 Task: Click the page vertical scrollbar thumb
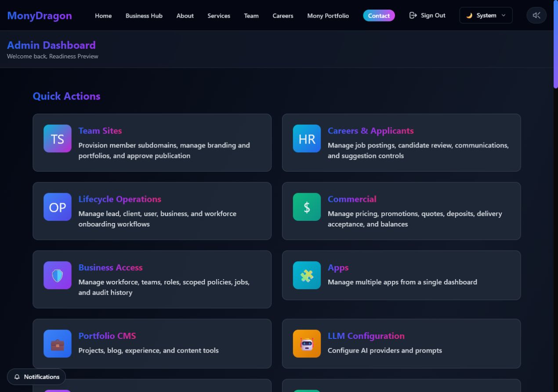pyautogui.click(x=555, y=44)
